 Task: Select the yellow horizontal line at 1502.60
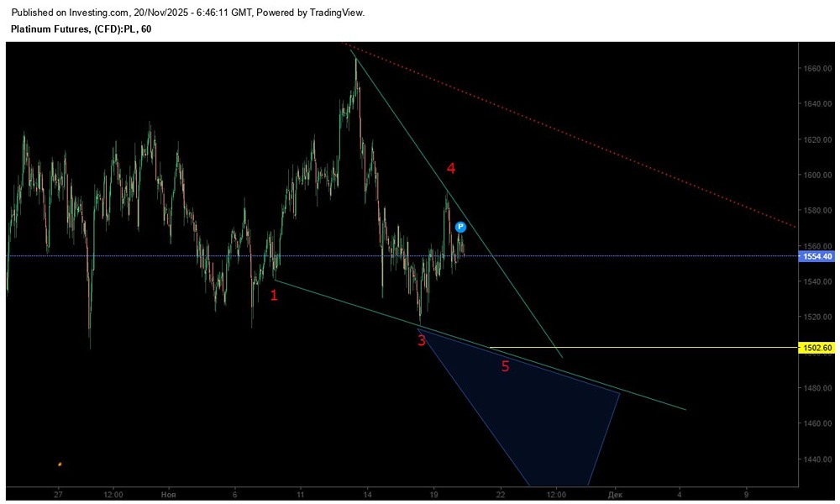[643, 348]
